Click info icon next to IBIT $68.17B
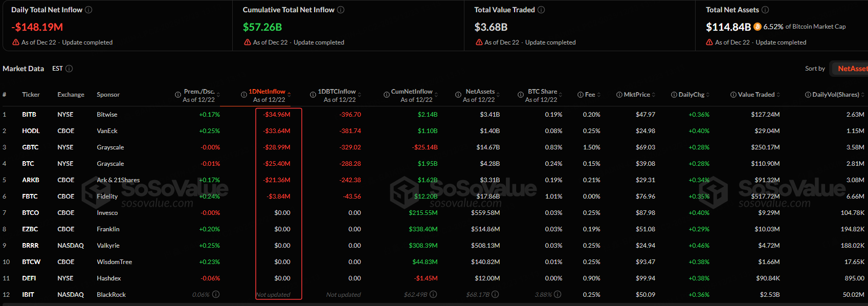The width and height of the screenshot is (868, 306). tap(495, 294)
